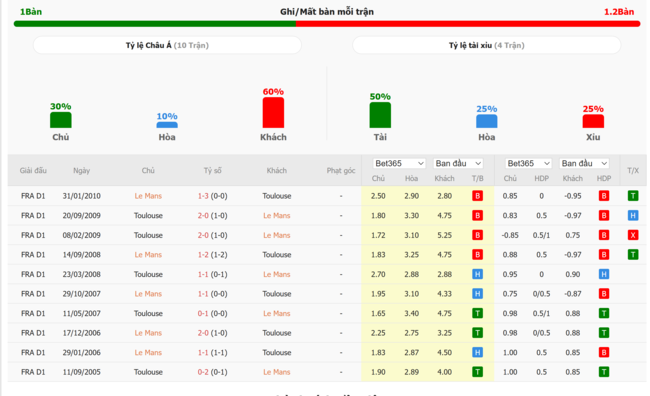Click the red X over/under badge in the 08/02/2009 row

[x=633, y=235]
